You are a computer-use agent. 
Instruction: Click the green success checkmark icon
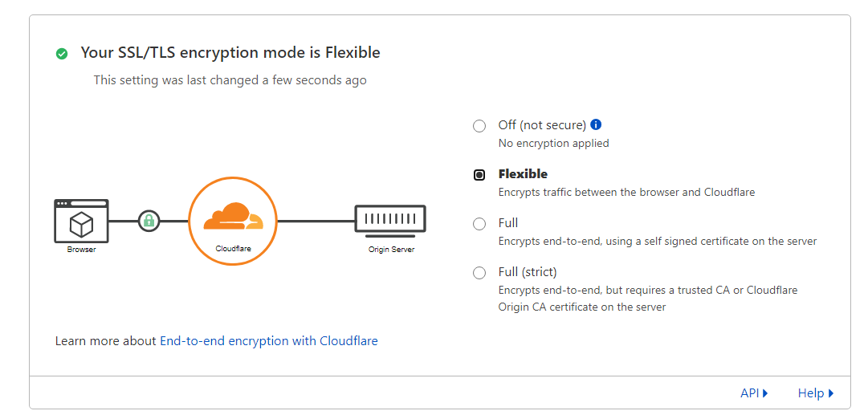tap(62, 54)
